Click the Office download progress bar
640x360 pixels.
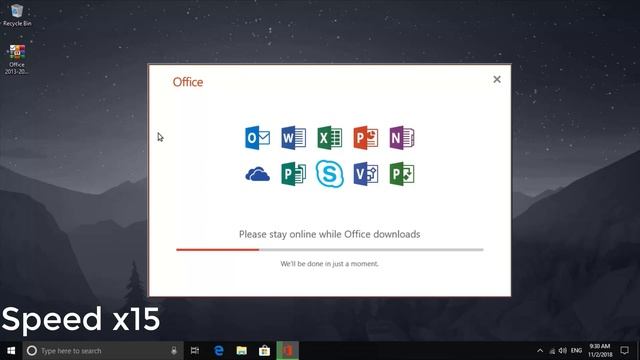tap(329, 249)
